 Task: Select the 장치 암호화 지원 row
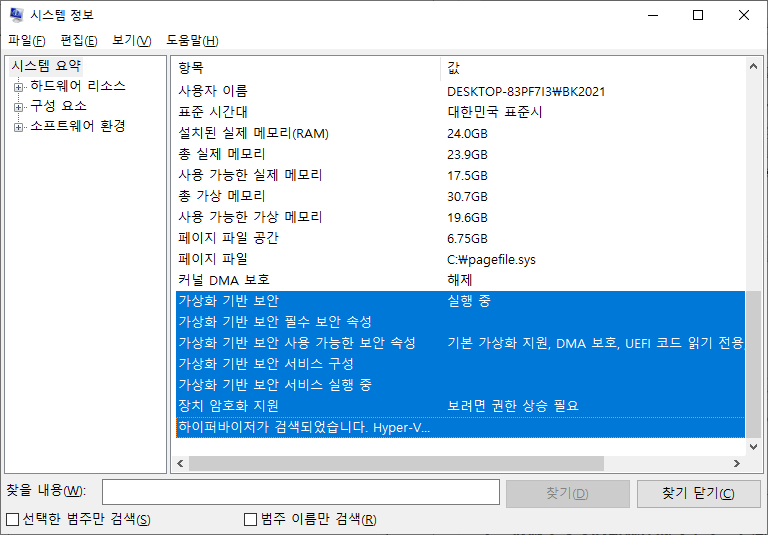coord(460,406)
